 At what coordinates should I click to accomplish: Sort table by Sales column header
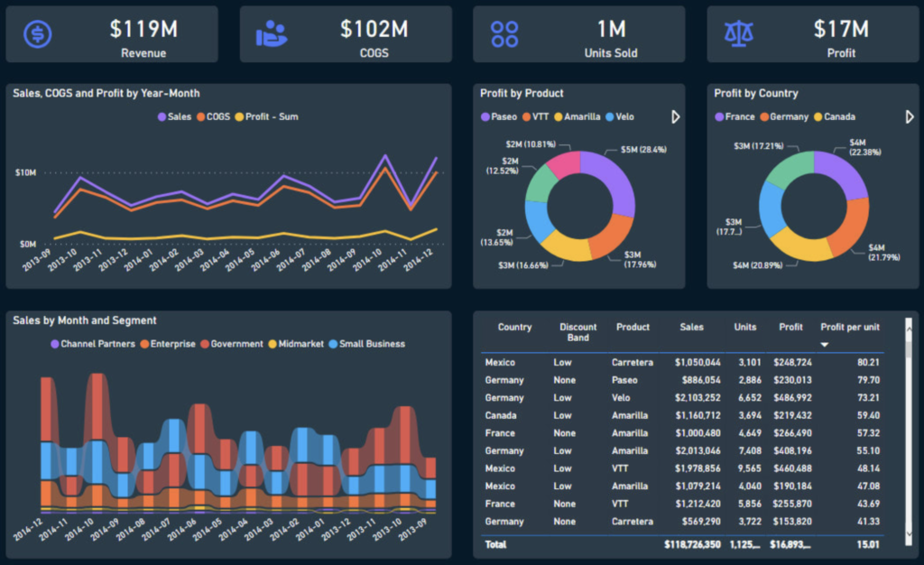[691, 328]
